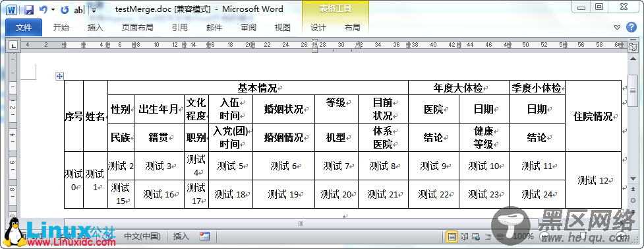Toggle the 插入 insert mode in status bar
644x249 pixels.
coord(181,236)
